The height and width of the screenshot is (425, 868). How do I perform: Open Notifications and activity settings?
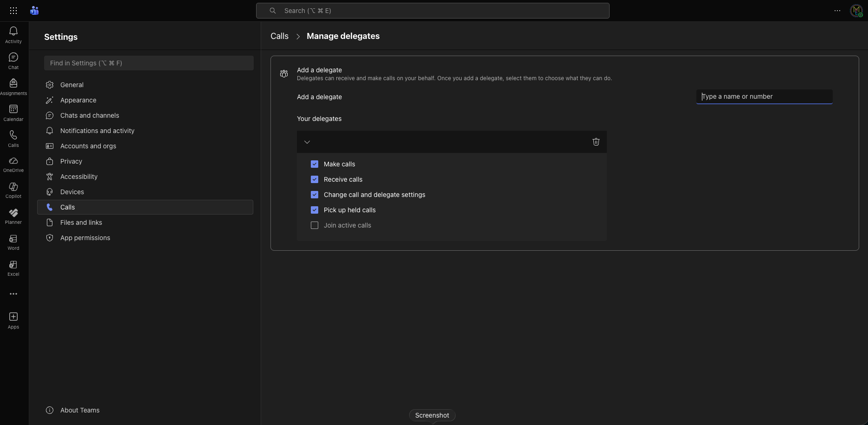click(145, 131)
